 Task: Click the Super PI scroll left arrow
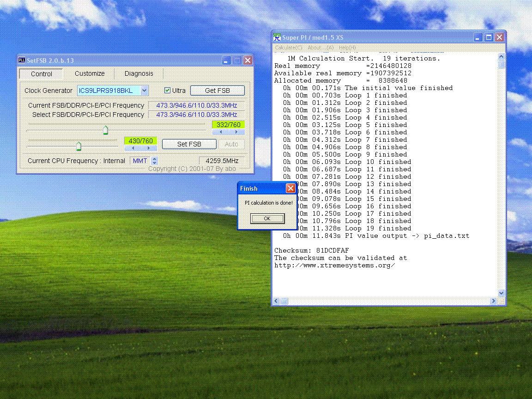pyautogui.click(x=276, y=301)
